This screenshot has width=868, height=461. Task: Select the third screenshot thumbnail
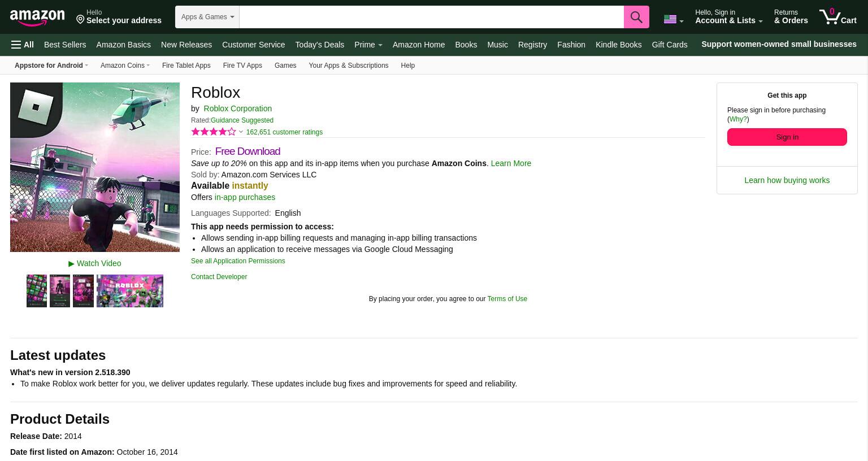coord(83,291)
